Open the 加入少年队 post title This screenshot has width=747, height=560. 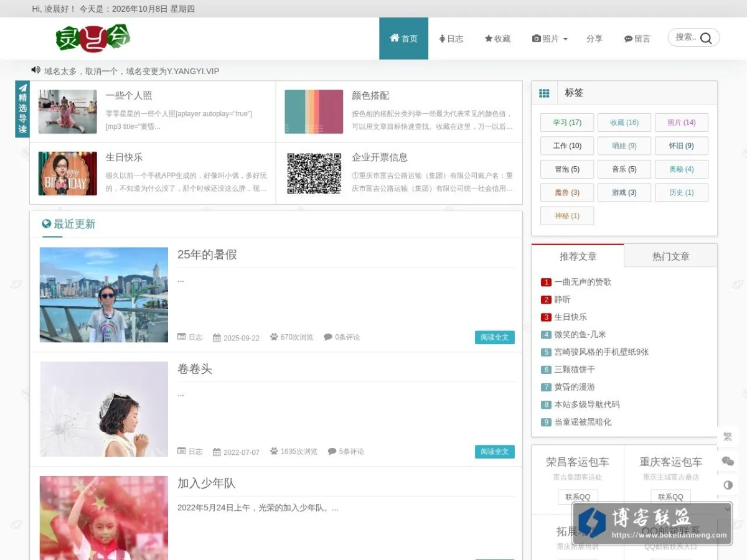[x=207, y=483]
